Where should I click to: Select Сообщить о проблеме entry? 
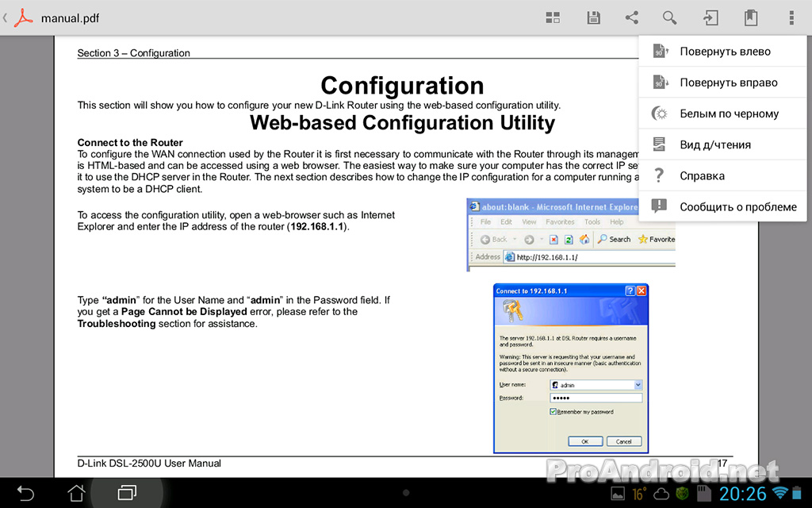click(x=723, y=207)
